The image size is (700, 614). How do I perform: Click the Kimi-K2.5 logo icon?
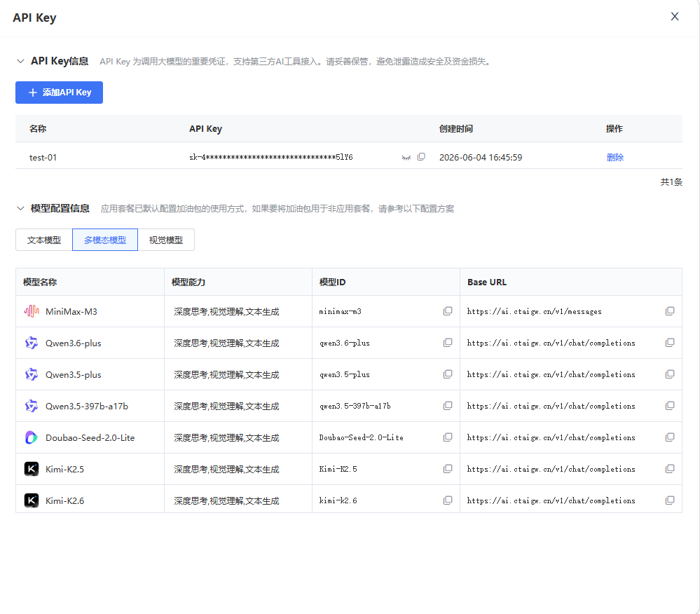(x=32, y=469)
